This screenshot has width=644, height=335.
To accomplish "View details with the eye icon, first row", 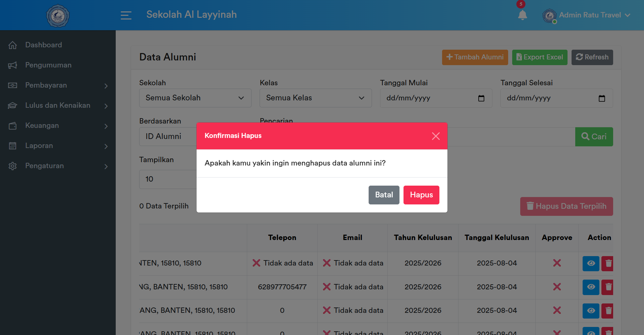I will pos(591,264).
